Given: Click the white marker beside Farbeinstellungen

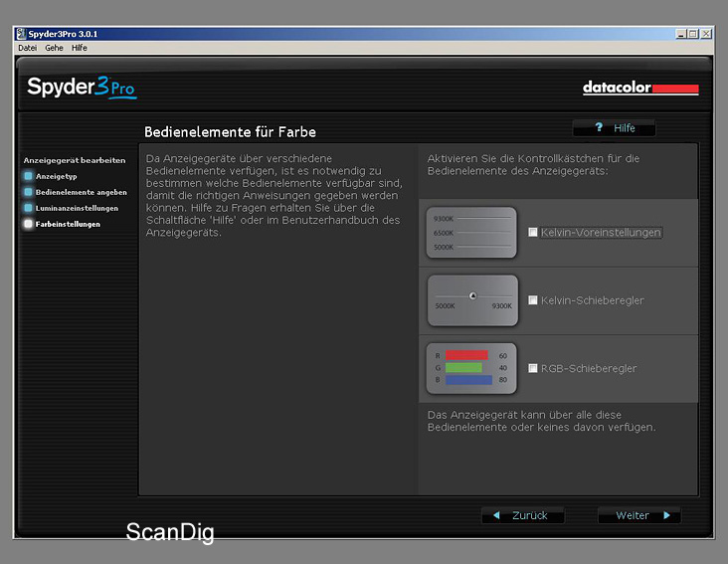Looking at the screenshot, I should [28, 224].
